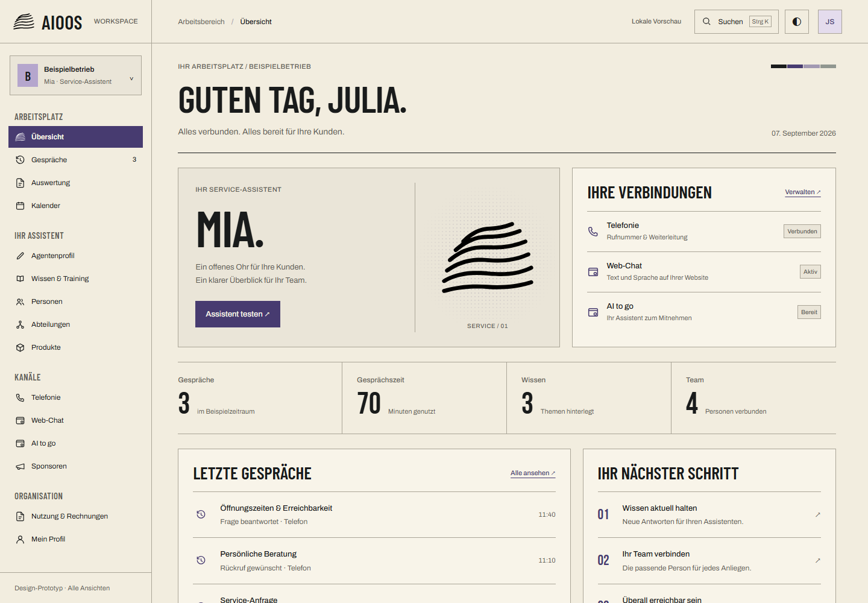868x603 pixels.
Task: Click the box icon for Produkte
Action: pos(20,347)
